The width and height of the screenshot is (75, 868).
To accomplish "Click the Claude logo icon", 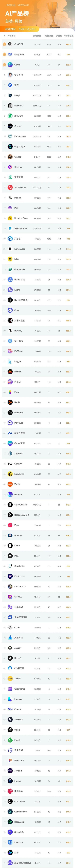I will [x=10, y=157].
